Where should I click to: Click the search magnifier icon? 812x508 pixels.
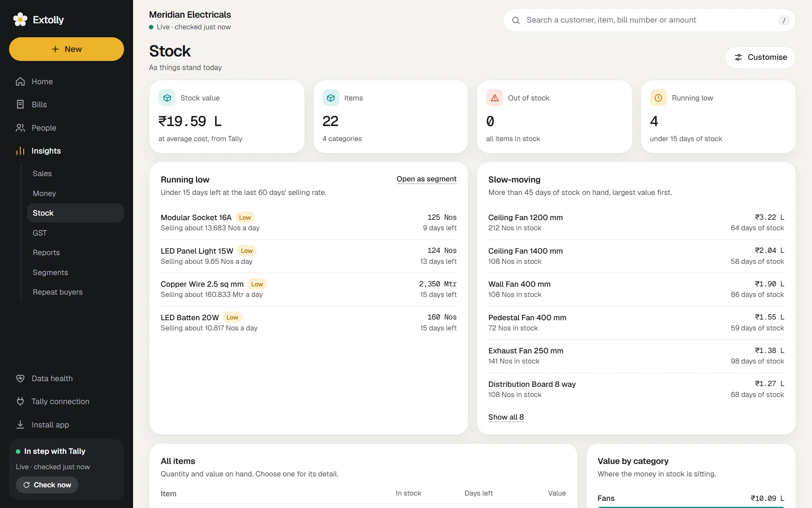click(x=516, y=20)
